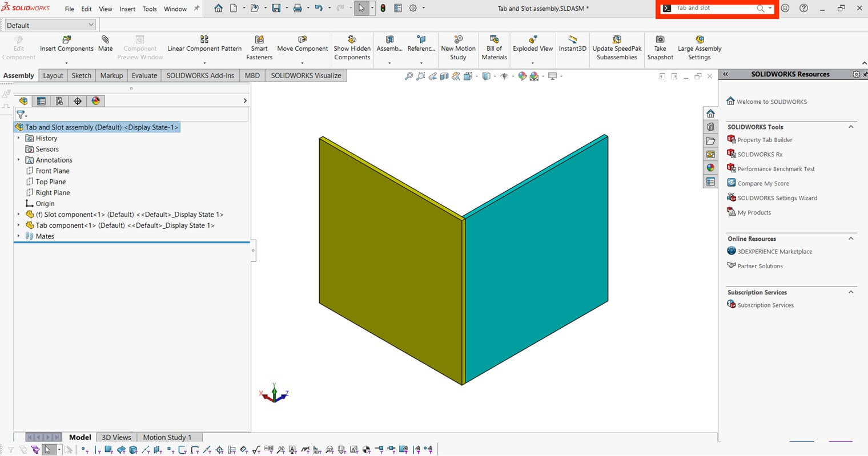Open Linear Component Pattern tool
868x456 pixels.
[204, 40]
